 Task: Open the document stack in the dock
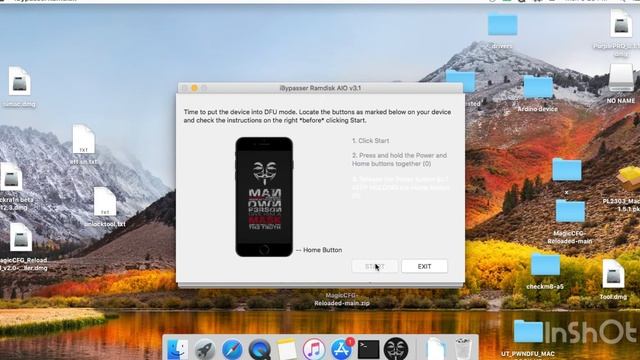click(x=435, y=349)
